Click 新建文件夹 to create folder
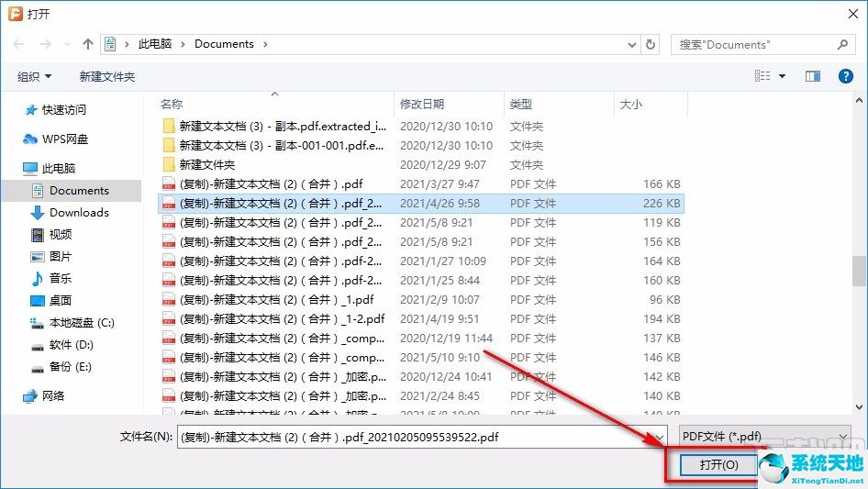 click(x=106, y=76)
